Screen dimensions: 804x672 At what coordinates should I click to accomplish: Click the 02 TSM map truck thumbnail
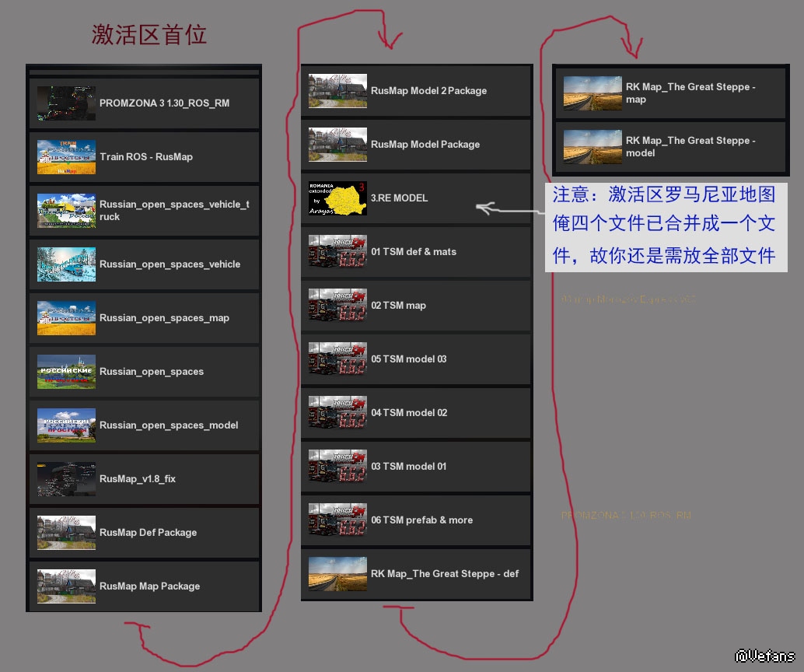[x=337, y=305]
